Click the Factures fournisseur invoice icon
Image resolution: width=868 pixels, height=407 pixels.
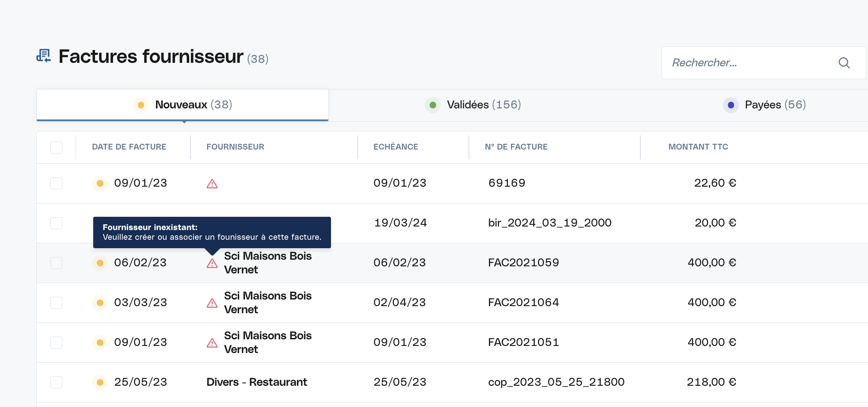(44, 56)
